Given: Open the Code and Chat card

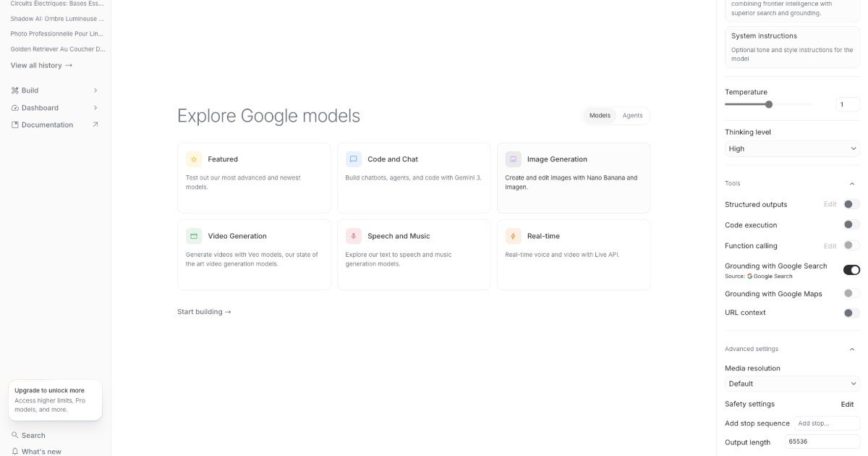Looking at the screenshot, I should coord(414,178).
